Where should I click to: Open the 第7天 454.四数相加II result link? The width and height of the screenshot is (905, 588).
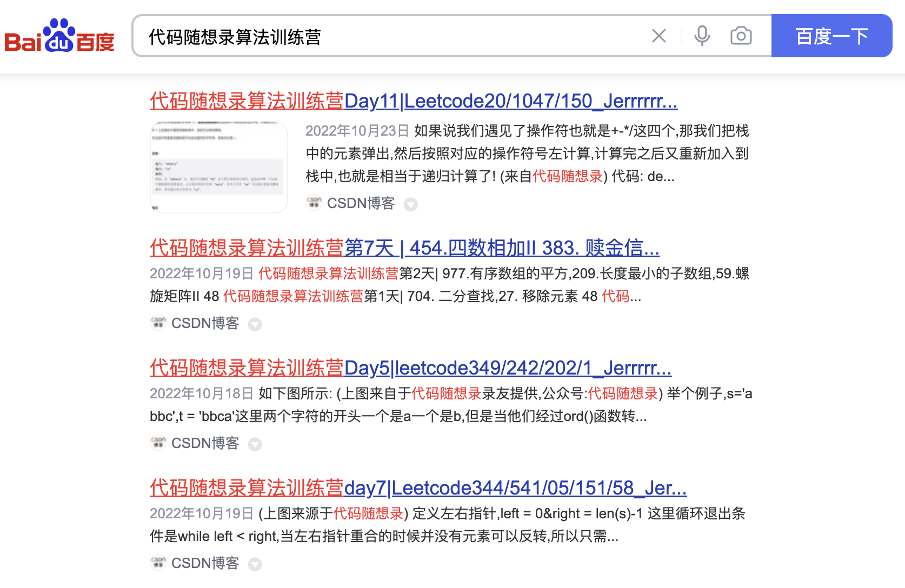404,248
